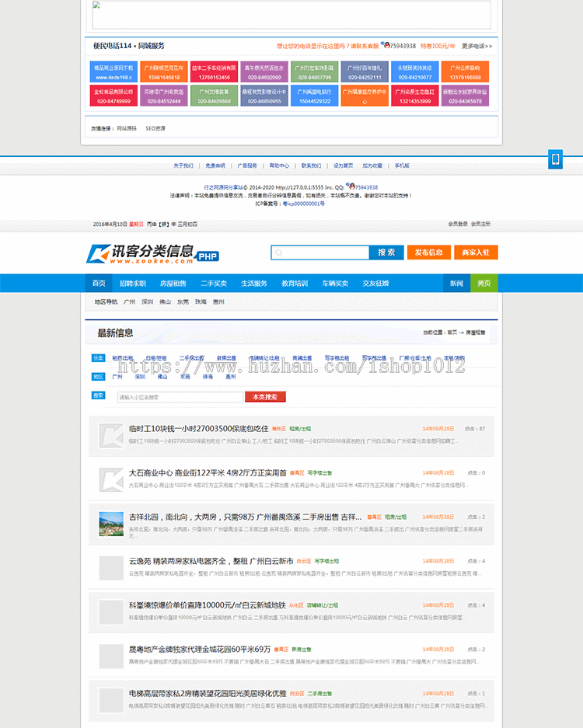
Task: Click the 免责申明 footer link
Action: coord(215,165)
